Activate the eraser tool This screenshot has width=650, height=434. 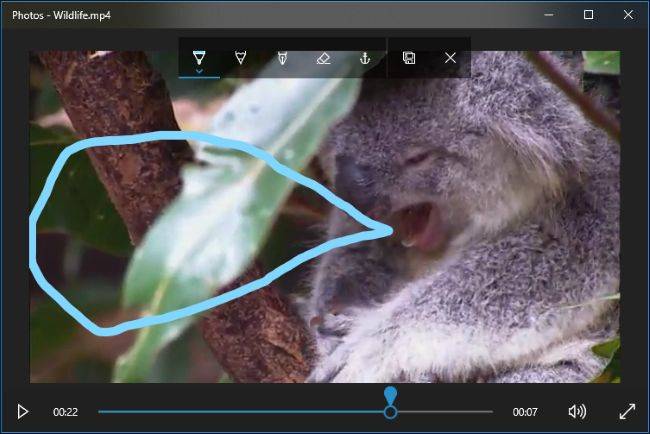click(323, 58)
